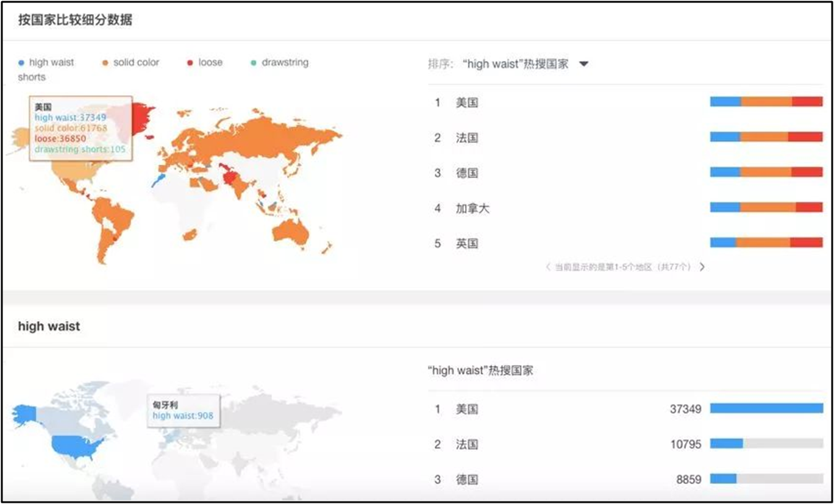The height and width of the screenshot is (504, 834).
Task: Select 法国 in the comparison ranking list
Action: pos(467,138)
